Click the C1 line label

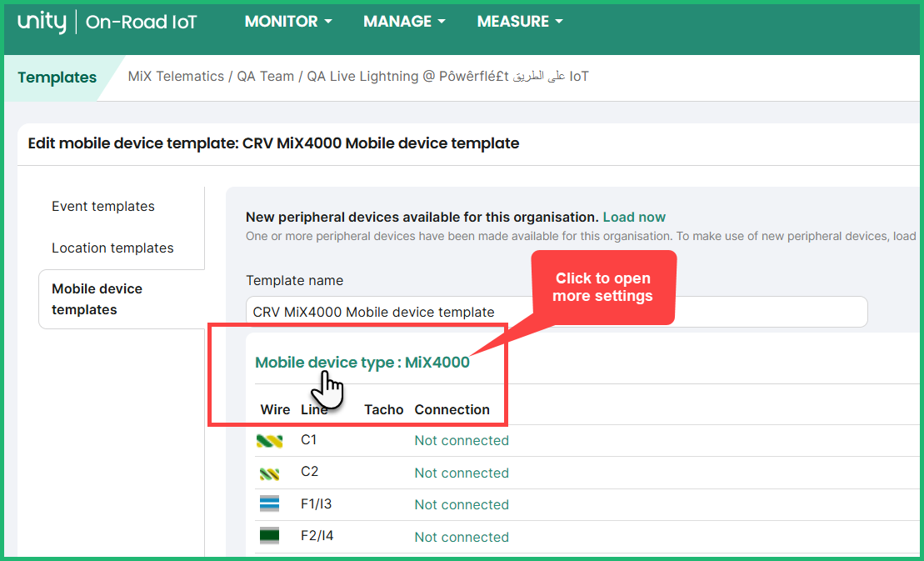point(309,440)
